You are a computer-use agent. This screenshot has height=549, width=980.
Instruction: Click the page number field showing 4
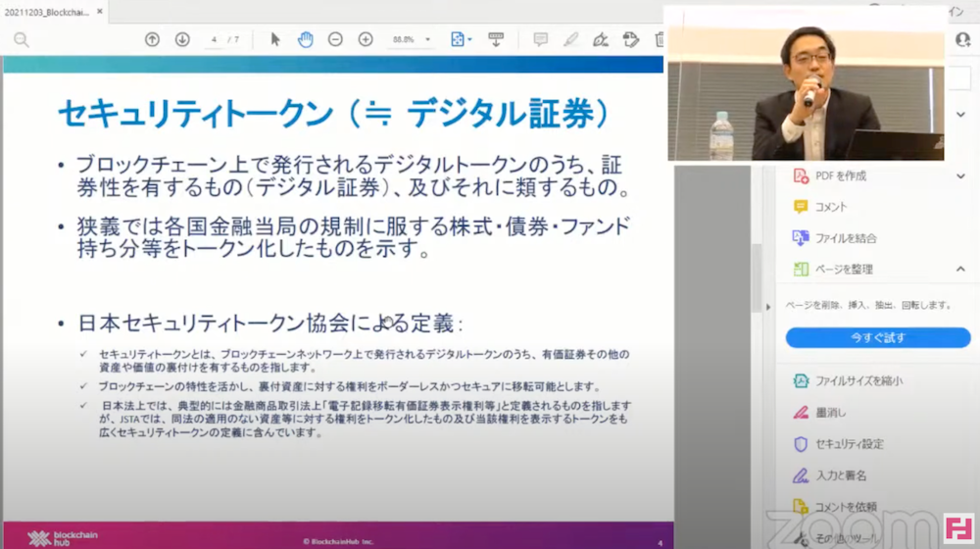pyautogui.click(x=214, y=39)
